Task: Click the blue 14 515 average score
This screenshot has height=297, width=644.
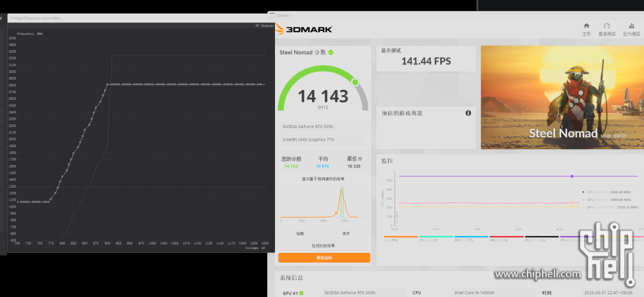Action: tap(322, 166)
